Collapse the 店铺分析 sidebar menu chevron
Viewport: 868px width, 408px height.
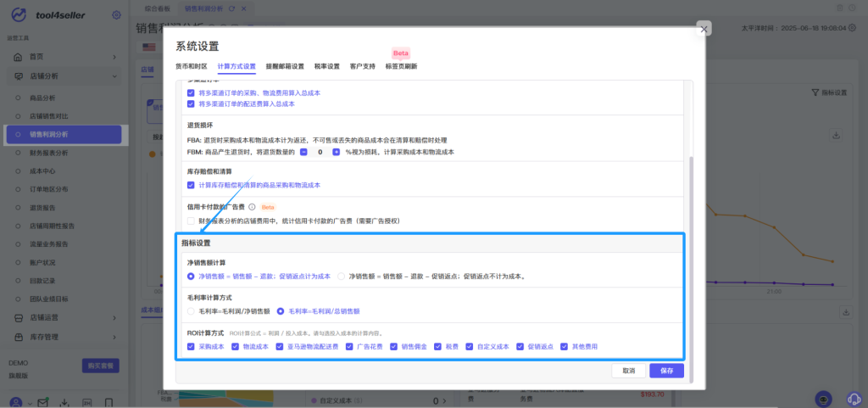point(114,75)
